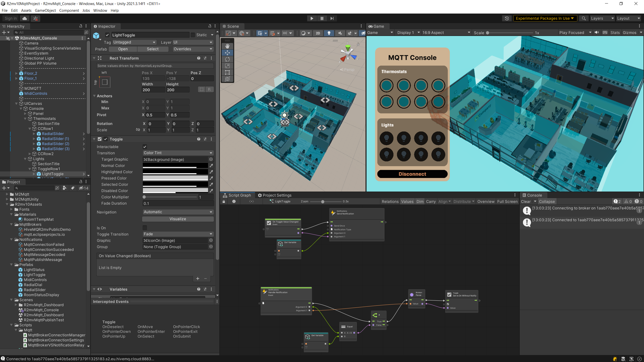Switch to Project Settings tab
Viewport: 644px width, 362px height.
275,195
